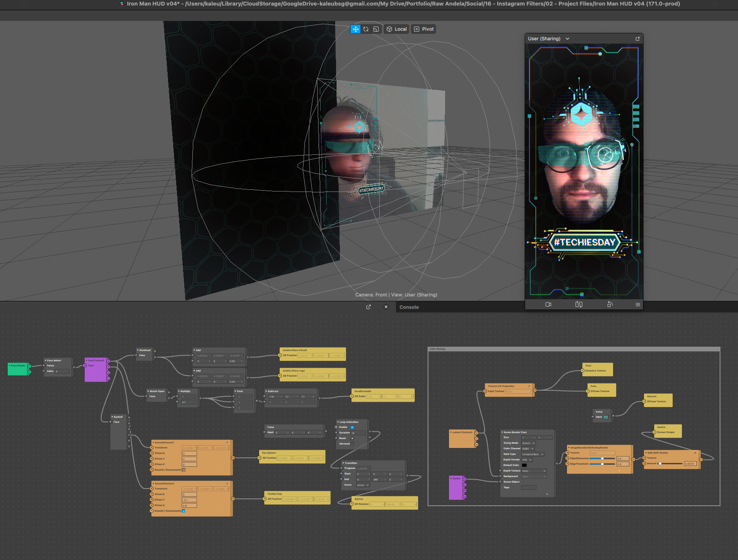The image size is (738, 560).
Task: Click Loop Animation Duration input field
Action: [358, 433]
